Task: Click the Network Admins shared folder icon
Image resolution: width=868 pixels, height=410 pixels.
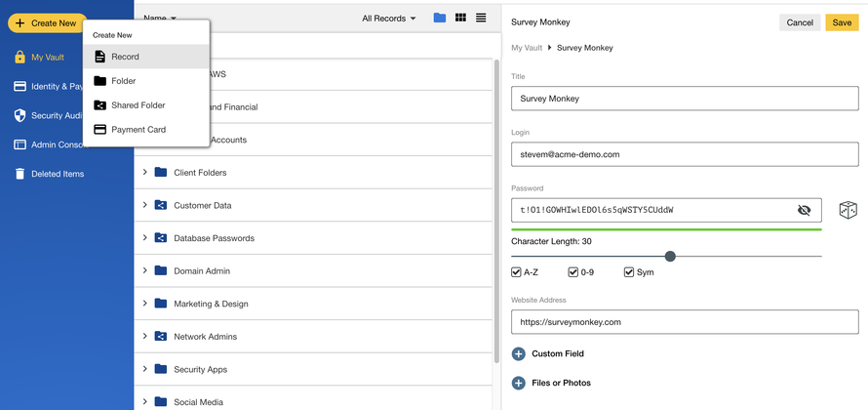Action: [161, 336]
